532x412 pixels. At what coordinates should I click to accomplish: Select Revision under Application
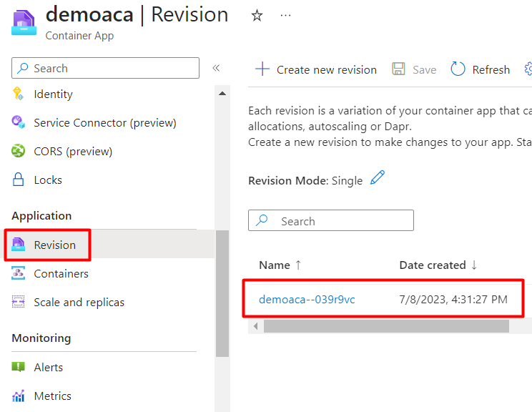[x=54, y=245]
